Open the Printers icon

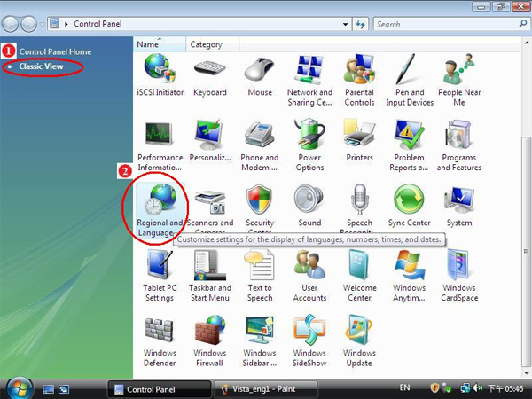[359, 135]
